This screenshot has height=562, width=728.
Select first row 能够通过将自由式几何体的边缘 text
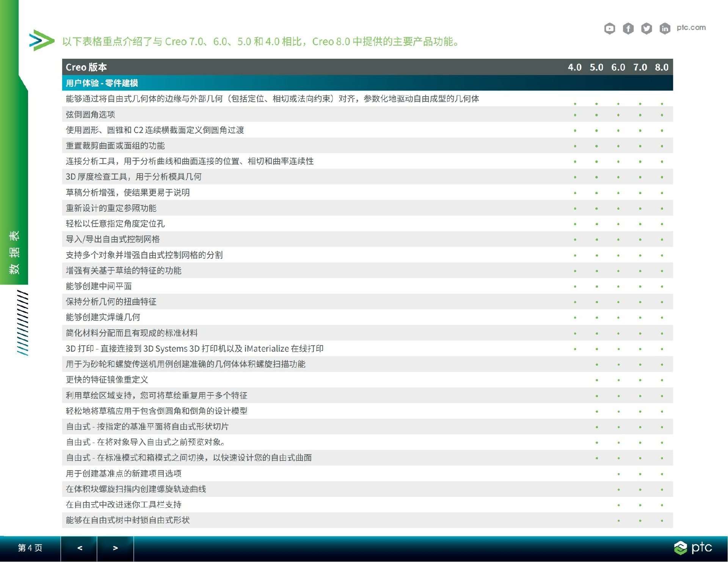point(272,99)
